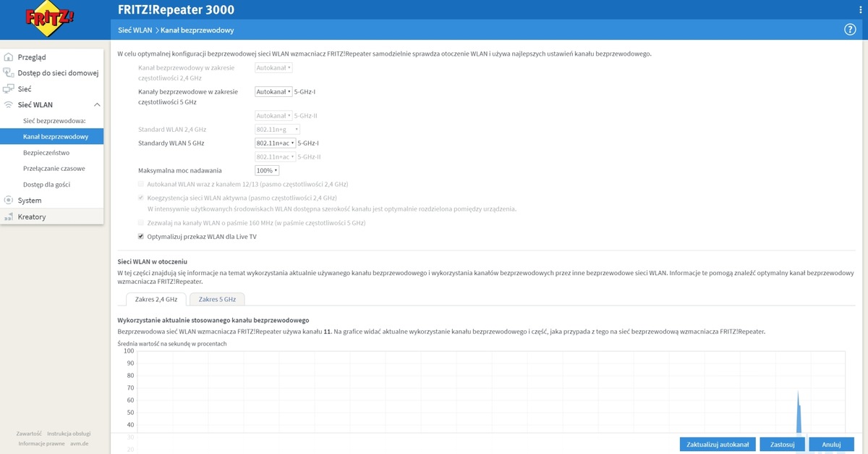Viewport: 868px width, 454px height.
Task: Collapse the Sieć WLAN menu chevron
Action: pos(97,105)
